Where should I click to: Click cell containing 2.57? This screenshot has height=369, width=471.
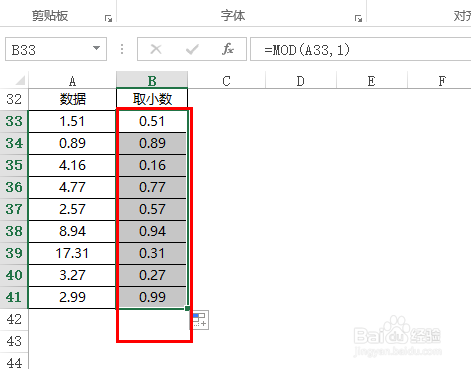click(x=72, y=209)
